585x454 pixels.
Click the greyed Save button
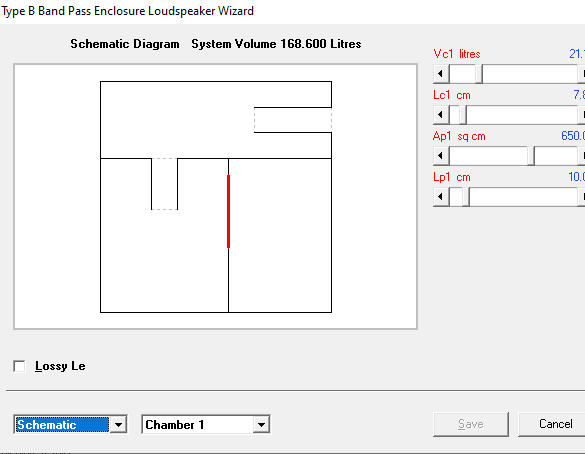471,424
